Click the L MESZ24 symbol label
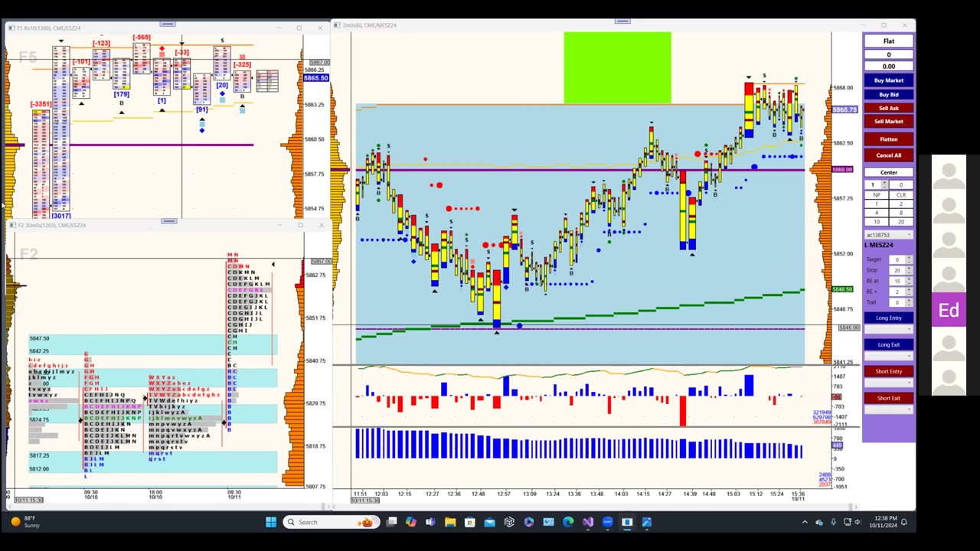Viewport: 980px width, 551px height. pyautogui.click(x=879, y=245)
